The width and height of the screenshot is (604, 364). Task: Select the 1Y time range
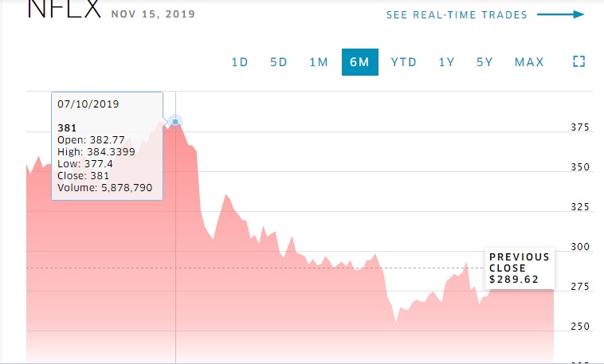446,62
